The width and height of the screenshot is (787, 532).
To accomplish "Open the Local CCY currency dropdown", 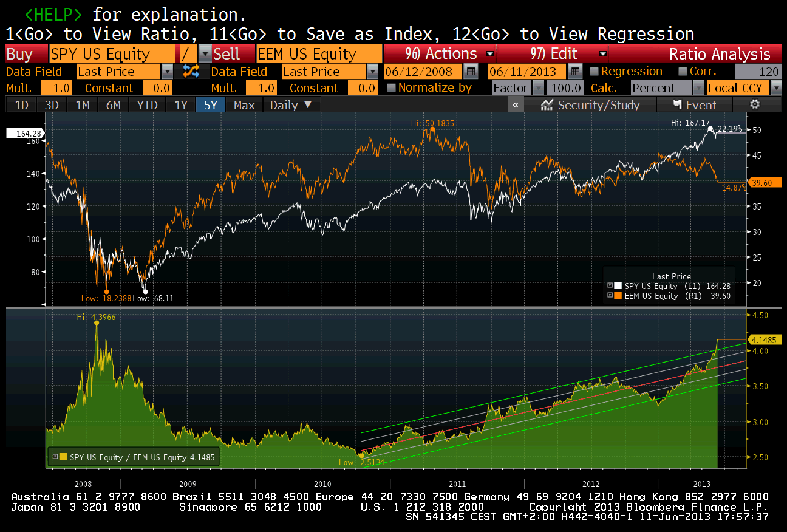I will [x=775, y=88].
